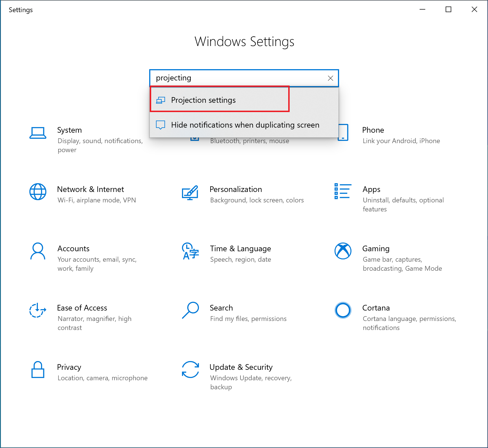488x448 pixels.
Task: Click the Ease of Access icon
Action: (x=38, y=310)
